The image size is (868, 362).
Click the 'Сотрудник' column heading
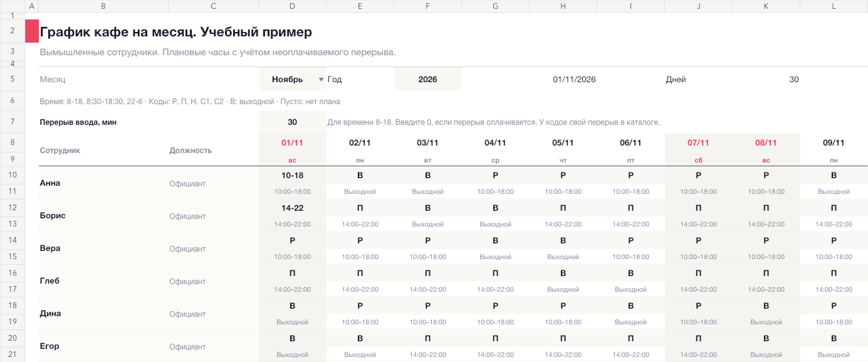point(60,151)
